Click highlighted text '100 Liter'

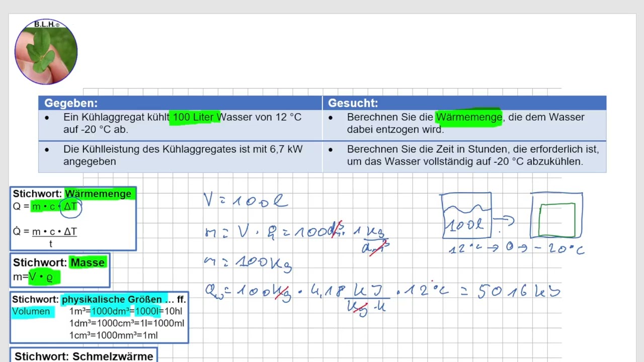coord(194,117)
